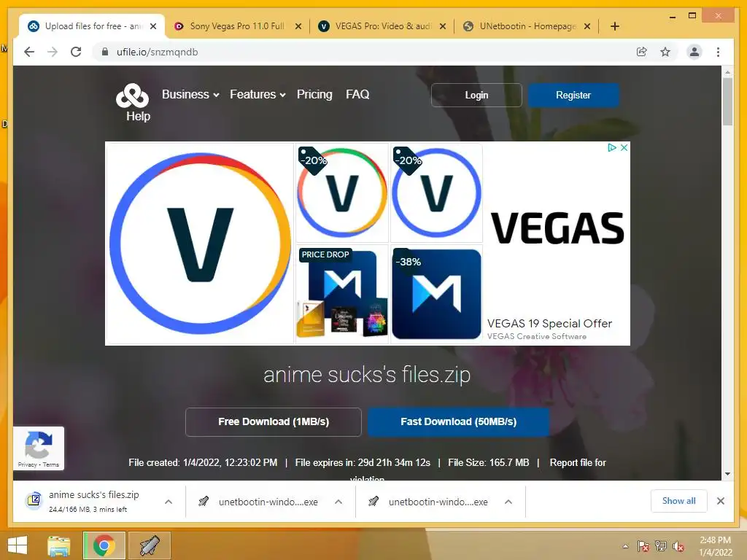The image size is (747, 560).
Task: Open the Chrome profile avatar
Action: point(694,52)
